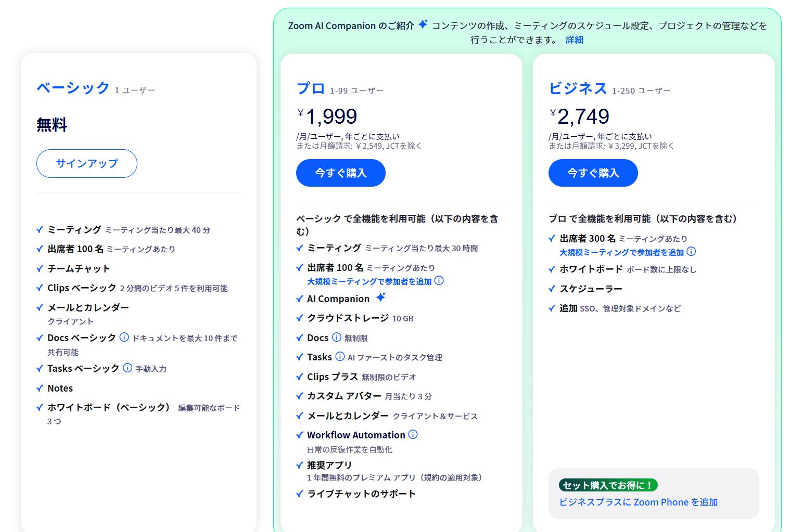Viewport: 803px width, 532px height.
Task: Click 1-99 ユーザー label
Action: click(356, 90)
